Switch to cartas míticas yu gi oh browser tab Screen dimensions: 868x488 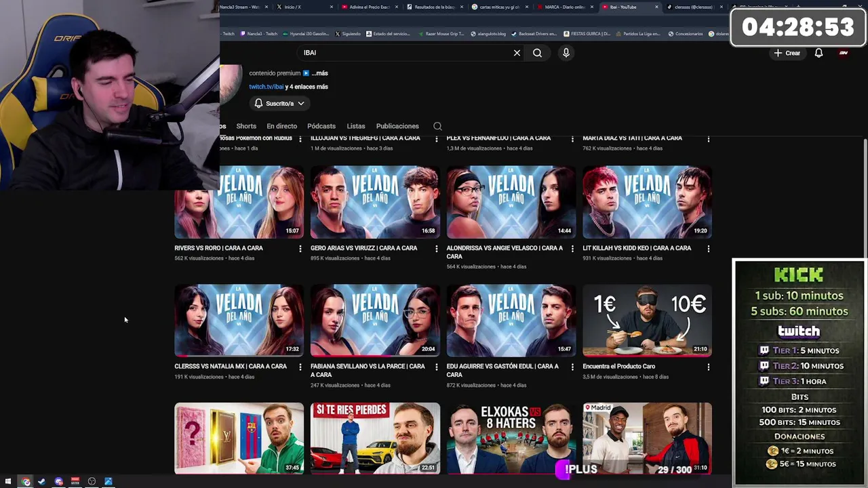click(x=499, y=7)
